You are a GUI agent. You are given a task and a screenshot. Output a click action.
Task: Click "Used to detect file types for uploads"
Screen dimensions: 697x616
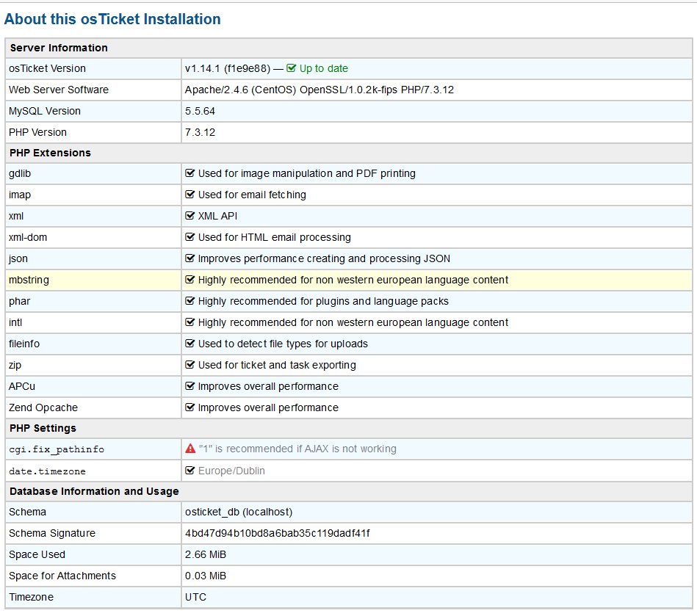click(x=284, y=344)
